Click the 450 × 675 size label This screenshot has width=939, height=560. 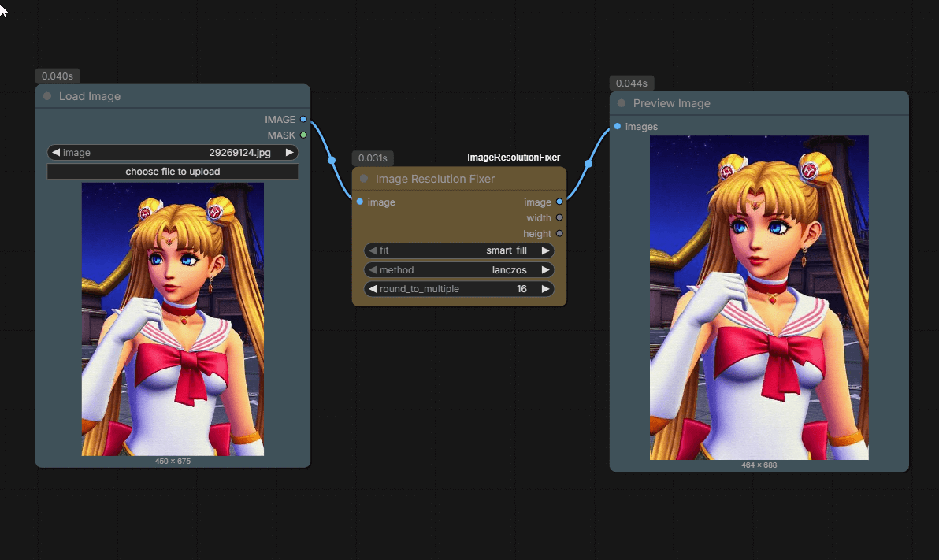[173, 462]
